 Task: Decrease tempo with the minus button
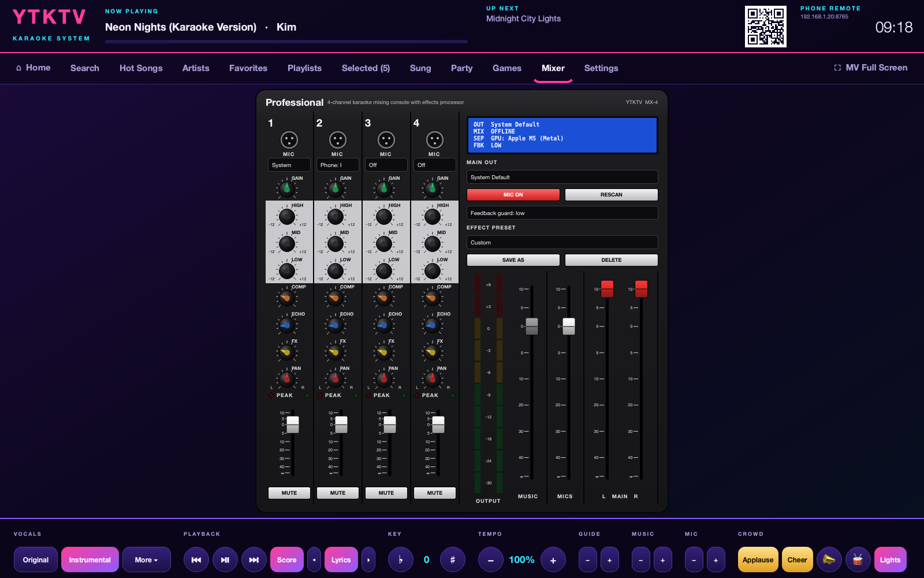[x=491, y=560]
